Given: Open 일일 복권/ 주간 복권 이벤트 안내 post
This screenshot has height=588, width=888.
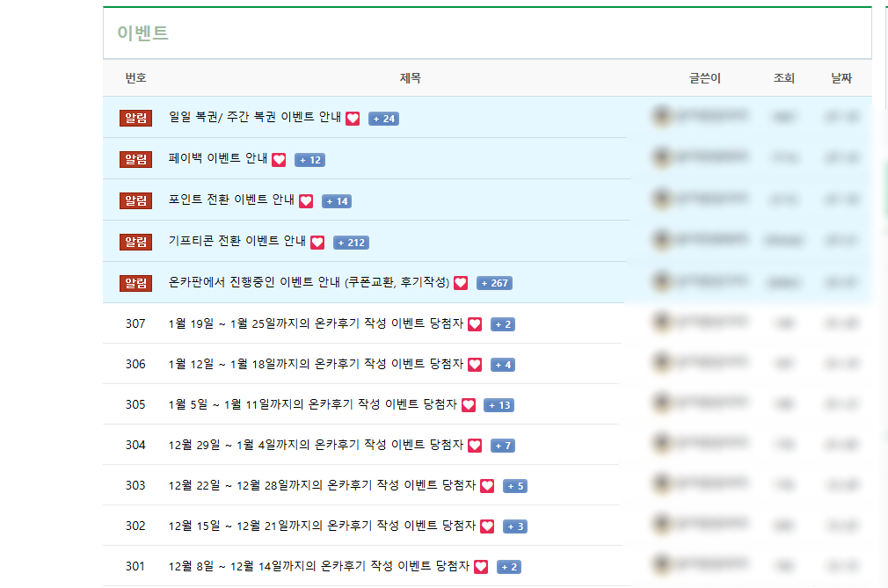Looking at the screenshot, I should (254, 118).
